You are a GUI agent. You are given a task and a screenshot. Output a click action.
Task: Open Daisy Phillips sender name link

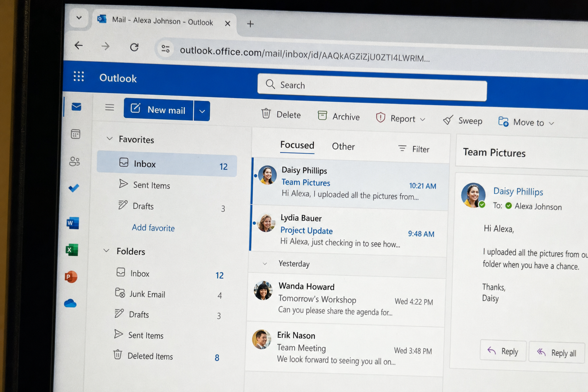pos(518,191)
